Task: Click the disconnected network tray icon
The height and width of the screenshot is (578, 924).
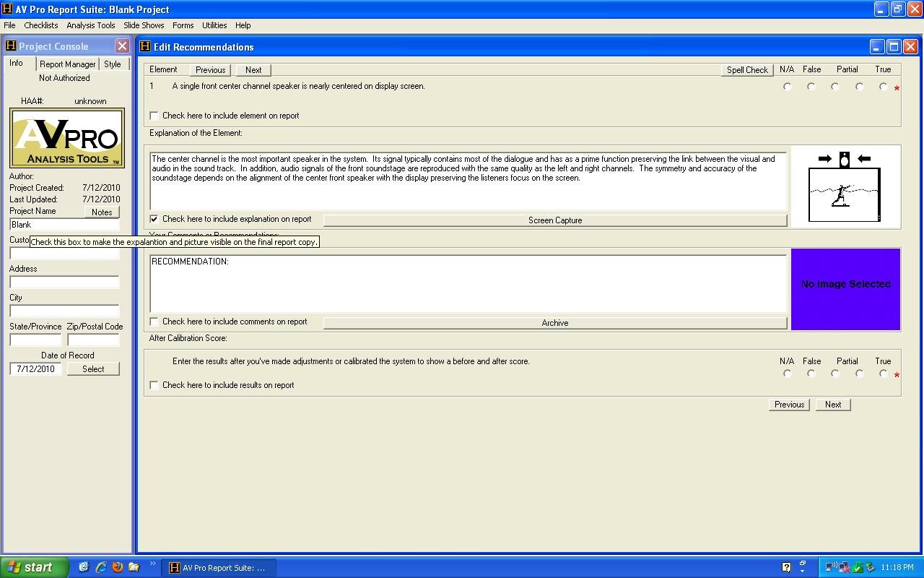Action: (x=844, y=567)
